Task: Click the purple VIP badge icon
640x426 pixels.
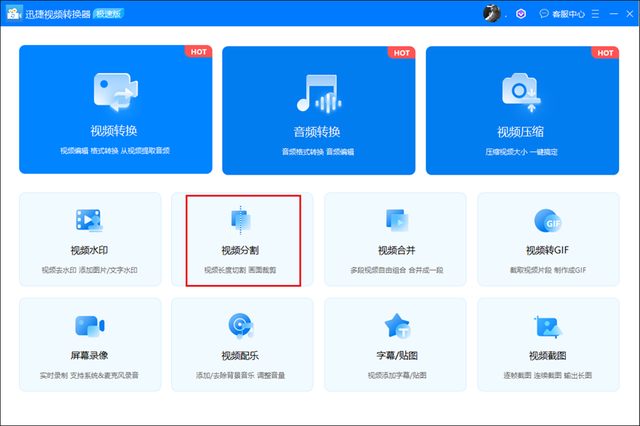Action: click(x=520, y=14)
